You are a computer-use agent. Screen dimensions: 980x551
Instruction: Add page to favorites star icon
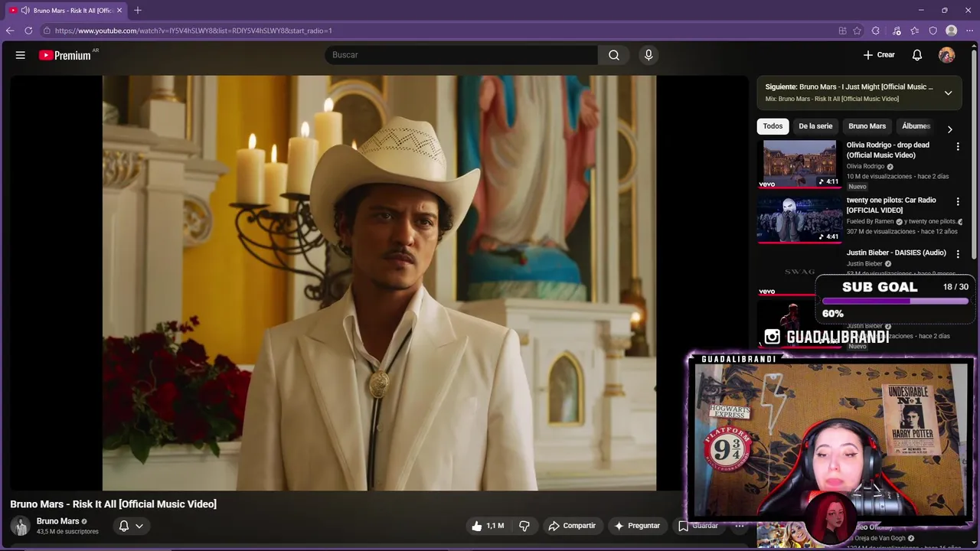point(857,31)
